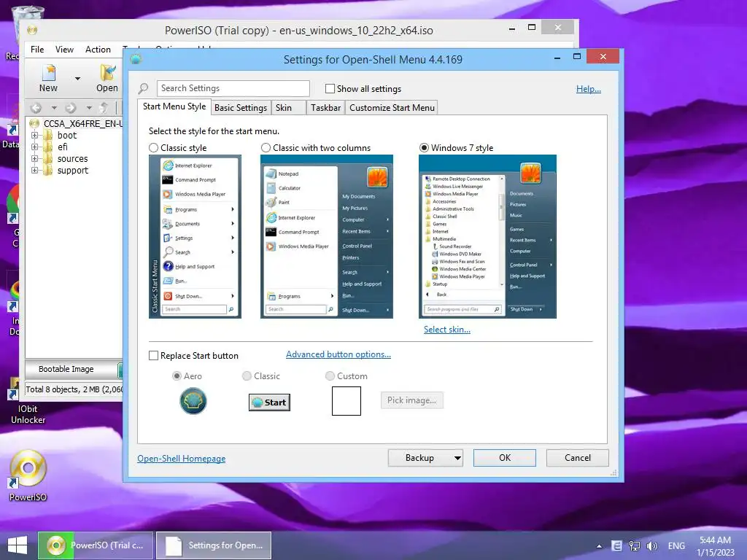Click the tray icon left of network icon
The width and height of the screenshot is (747, 560).
pyautogui.click(x=616, y=545)
